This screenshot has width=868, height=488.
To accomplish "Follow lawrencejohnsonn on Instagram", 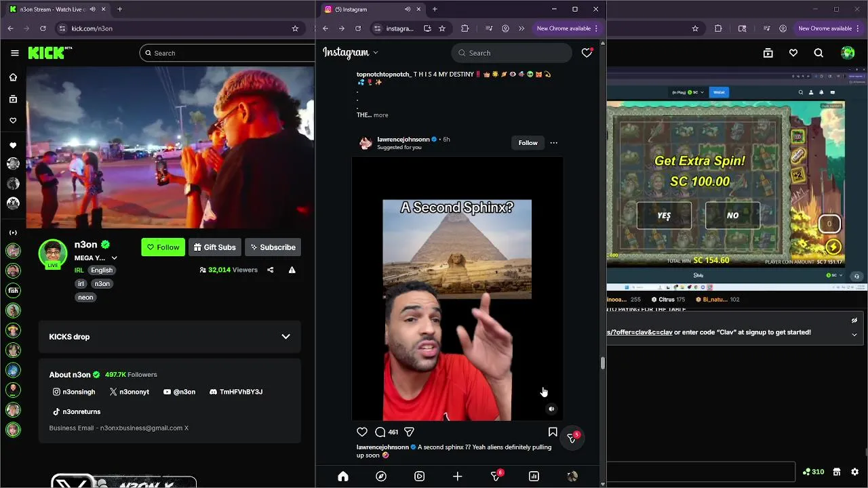I will pyautogui.click(x=528, y=143).
